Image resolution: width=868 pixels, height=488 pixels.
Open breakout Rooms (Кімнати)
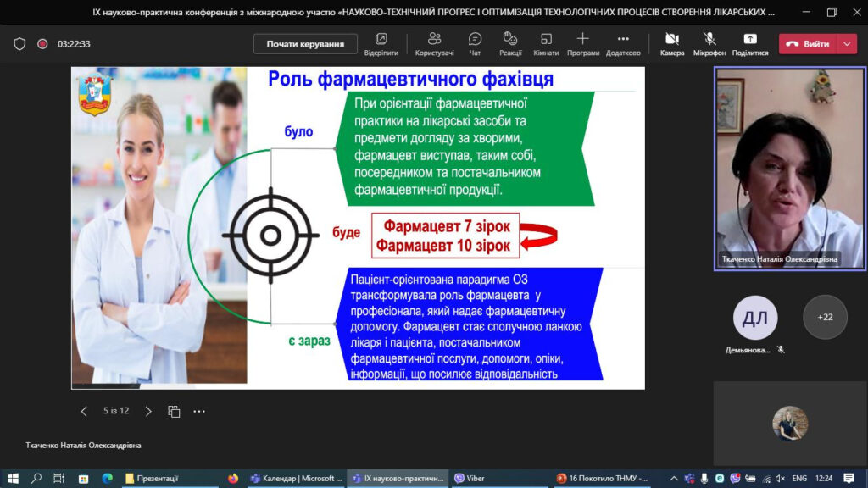coord(546,43)
